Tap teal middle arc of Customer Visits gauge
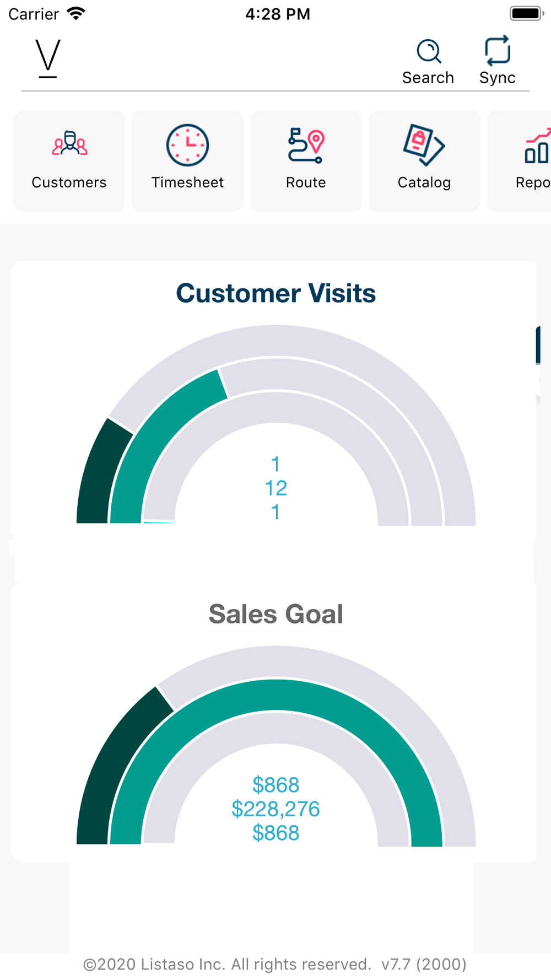551x980 pixels. 160,435
